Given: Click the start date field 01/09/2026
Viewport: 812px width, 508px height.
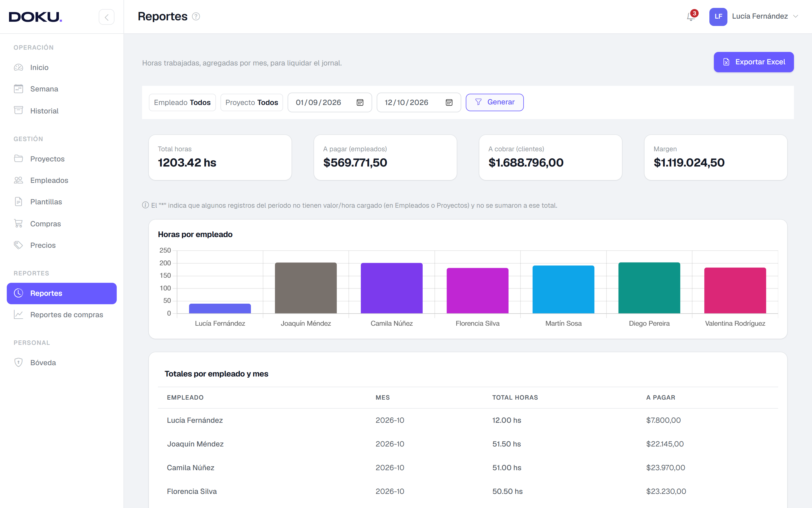Looking at the screenshot, I should (330, 102).
